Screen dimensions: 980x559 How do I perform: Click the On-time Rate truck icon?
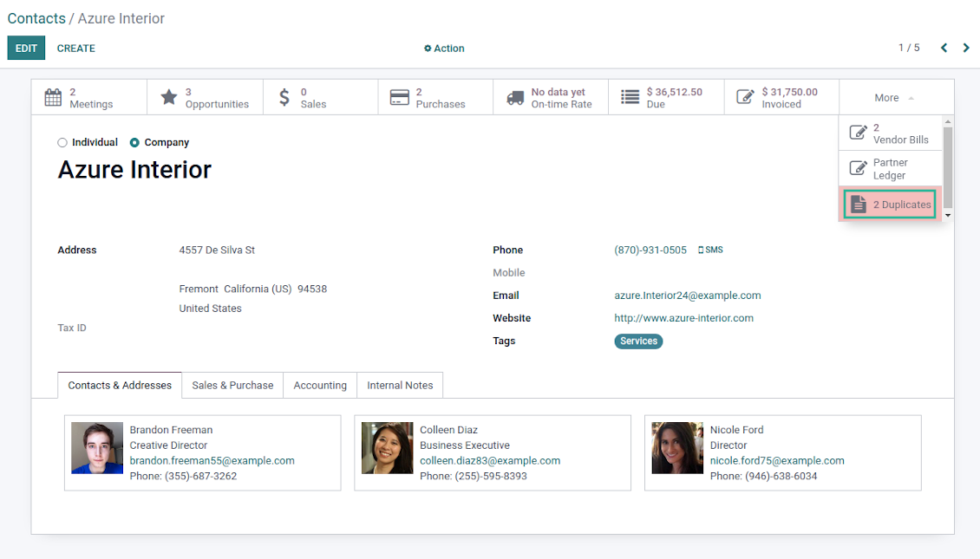[x=516, y=98]
